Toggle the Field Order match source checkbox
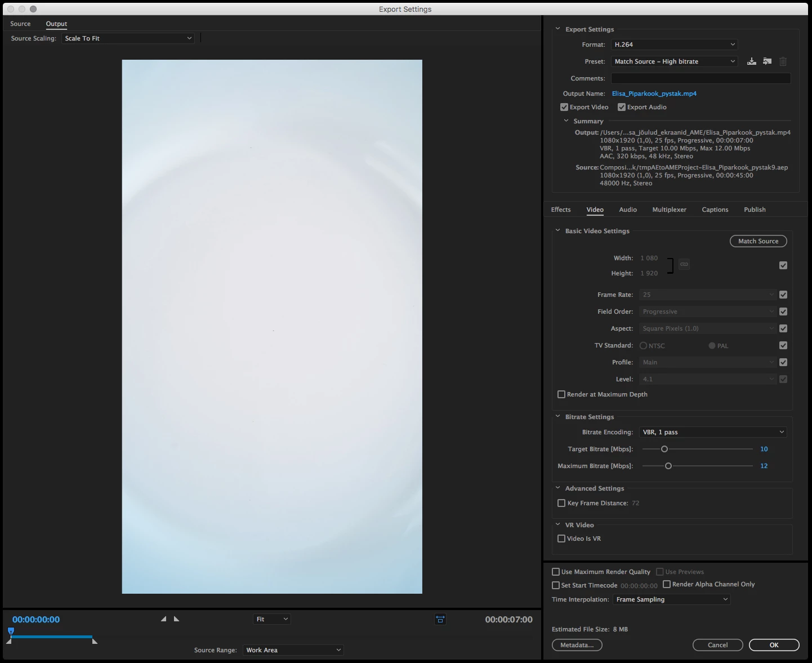Screen dimensions: 812x663 pyautogui.click(x=783, y=312)
